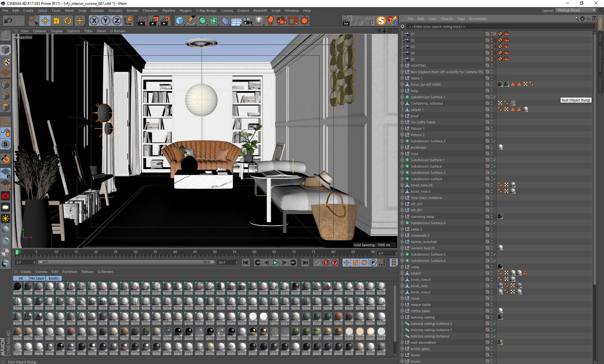Expand the bookcase object

coord(402,148)
